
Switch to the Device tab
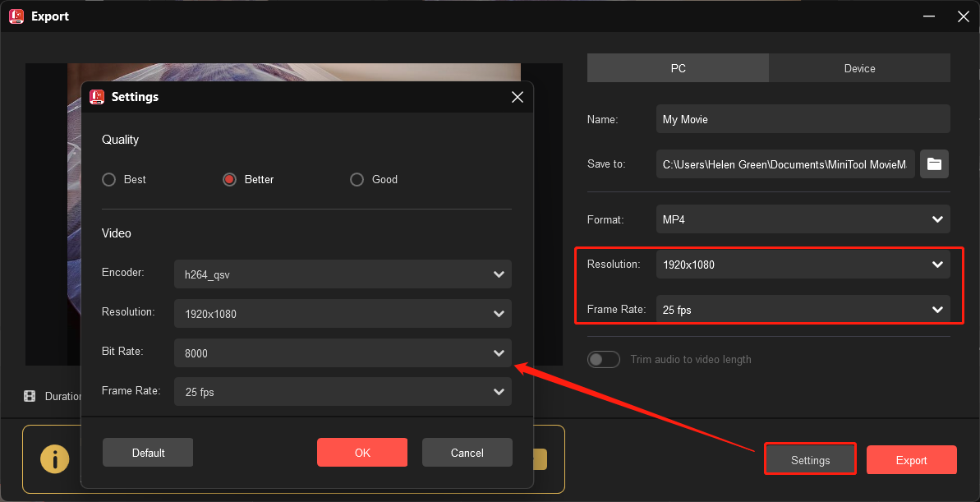pos(859,67)
